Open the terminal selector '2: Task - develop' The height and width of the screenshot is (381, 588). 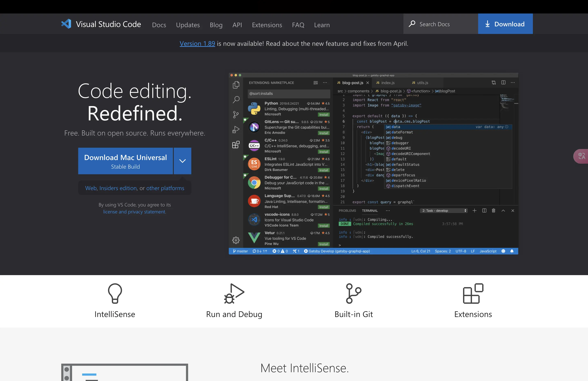(443, 211)
